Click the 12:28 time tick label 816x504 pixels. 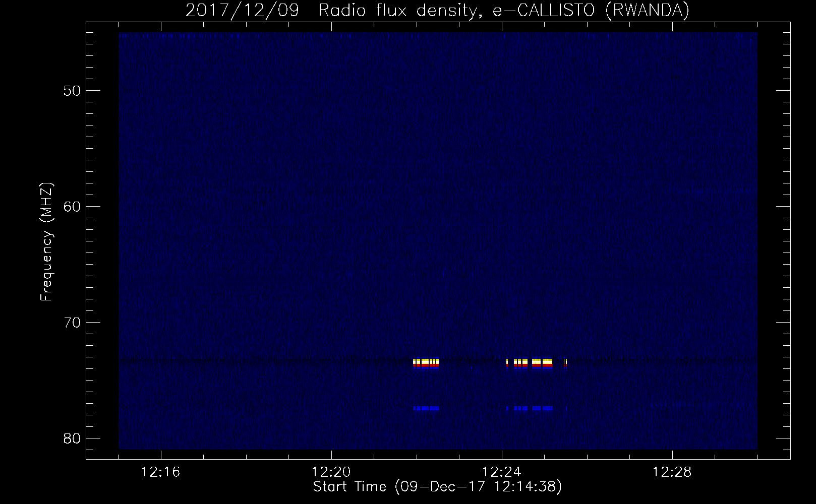pyautogui.click(x=672, y=473)
